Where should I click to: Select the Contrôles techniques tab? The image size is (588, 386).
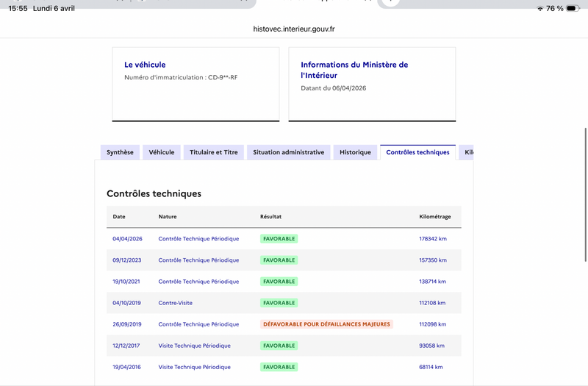(x=417, y=152)
